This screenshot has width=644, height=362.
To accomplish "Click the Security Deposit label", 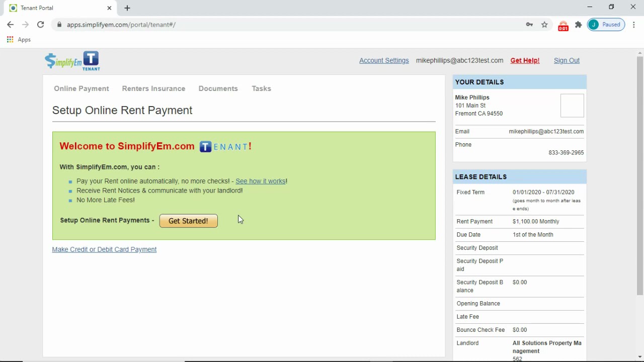I will [x=477, y=248].
